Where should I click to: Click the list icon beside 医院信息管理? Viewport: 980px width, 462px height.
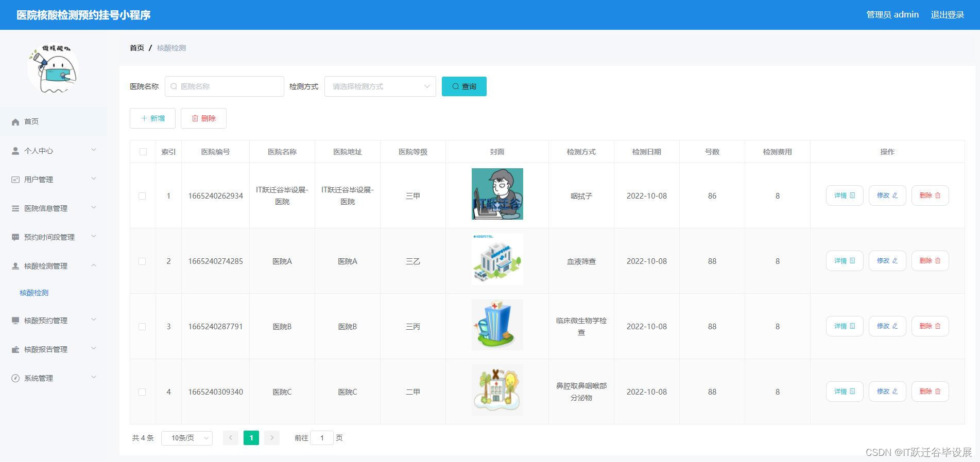coord(15,208)
